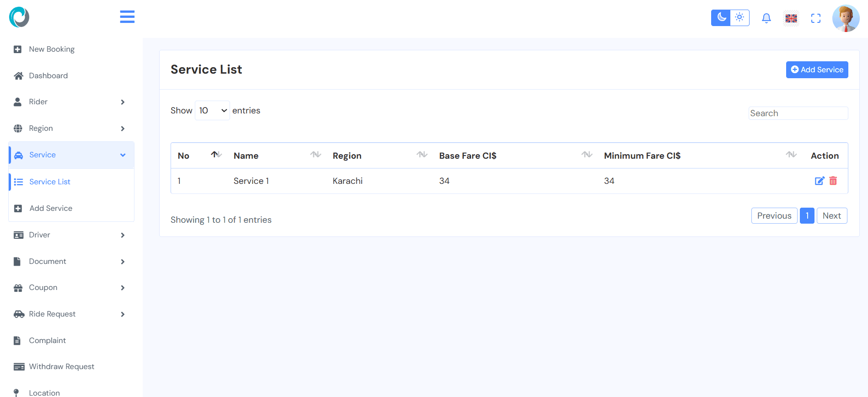Click in the Search input field
This screenshot has width=868, height=397.
click(798, 113)
